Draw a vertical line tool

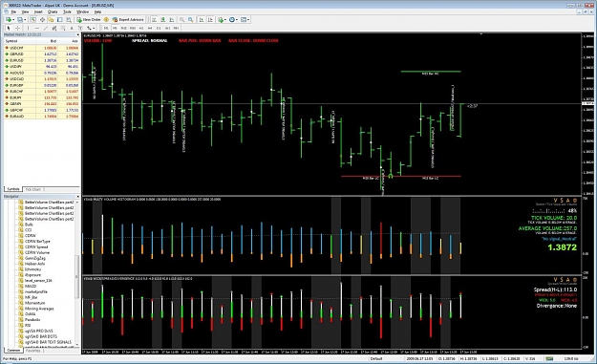[x=28, y=28]
